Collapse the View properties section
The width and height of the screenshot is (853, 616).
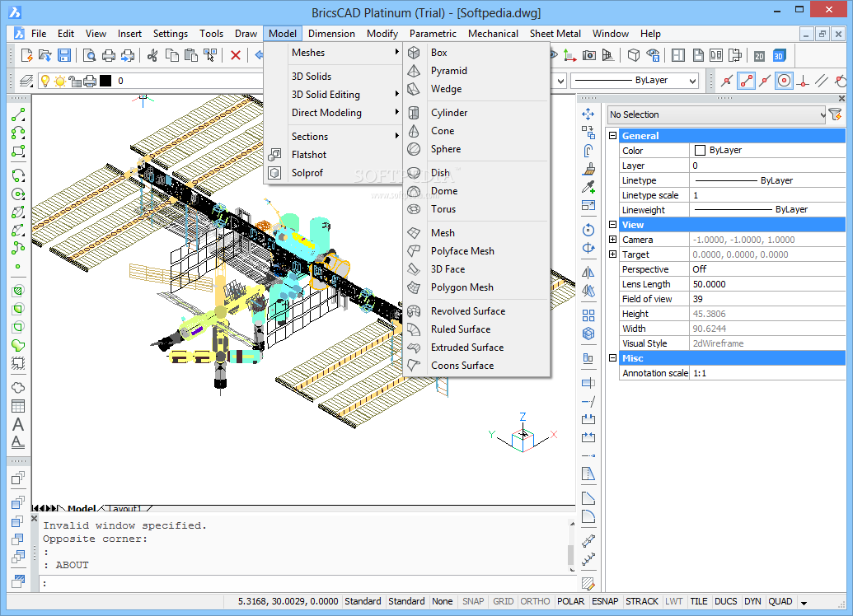[x=612, y=225]
